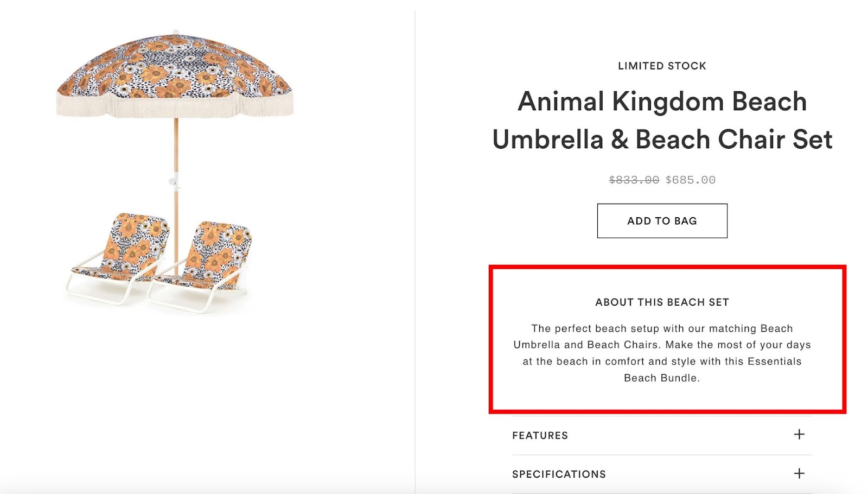Click the white tilt clip on umbrella pole
The height and width of the screenshot is (494, 868).
[x=173, y=180]
